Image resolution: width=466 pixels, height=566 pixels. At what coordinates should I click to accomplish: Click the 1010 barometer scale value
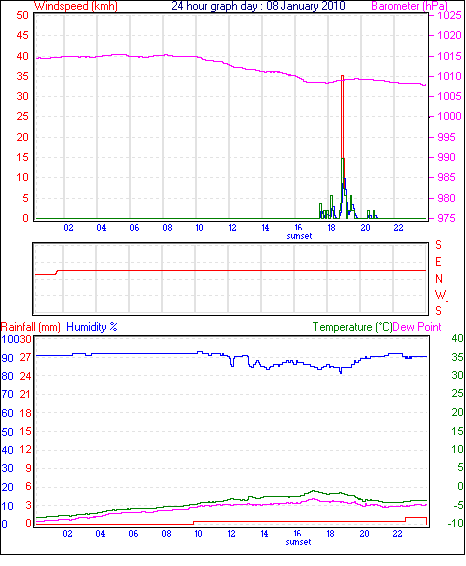(x=449, y=76)
